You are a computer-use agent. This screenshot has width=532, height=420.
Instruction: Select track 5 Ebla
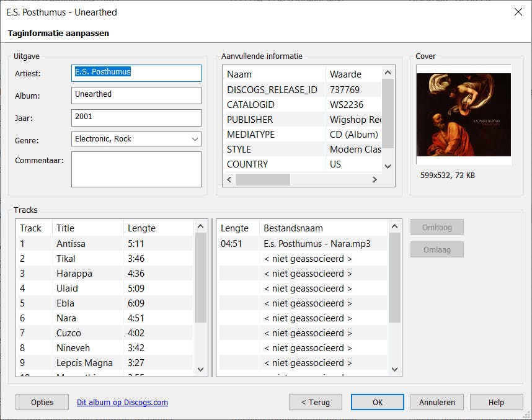click(x=105, y=303)
